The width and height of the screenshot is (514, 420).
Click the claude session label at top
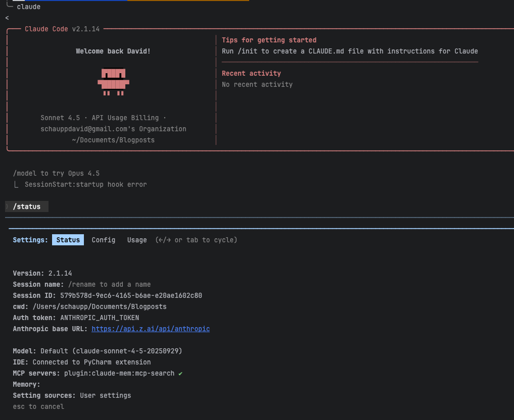click(29, 7)
